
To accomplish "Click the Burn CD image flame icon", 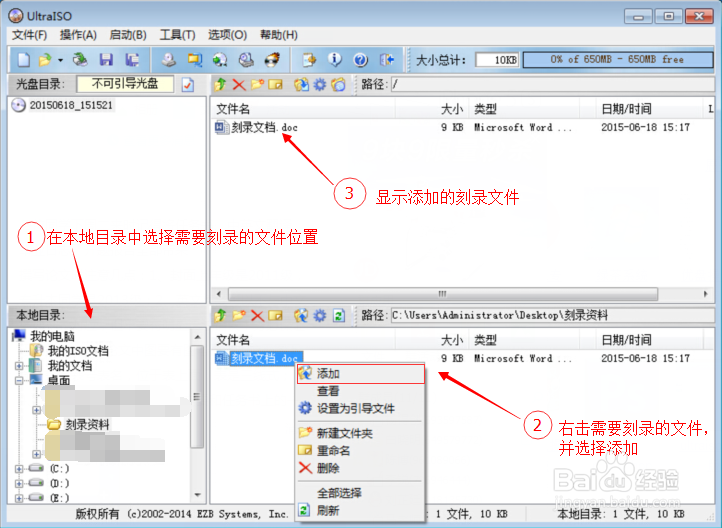I will click(272, 60).
